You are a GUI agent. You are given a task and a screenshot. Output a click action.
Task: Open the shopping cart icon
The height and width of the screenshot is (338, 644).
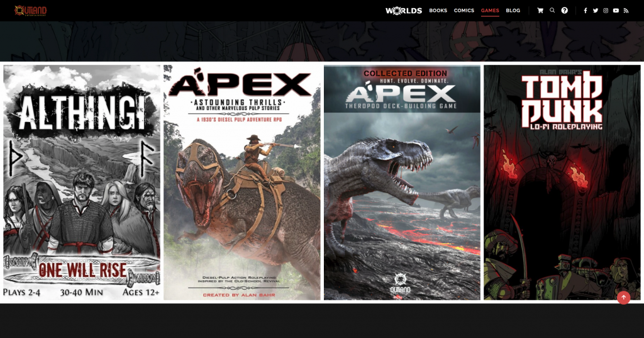(540, 11)
